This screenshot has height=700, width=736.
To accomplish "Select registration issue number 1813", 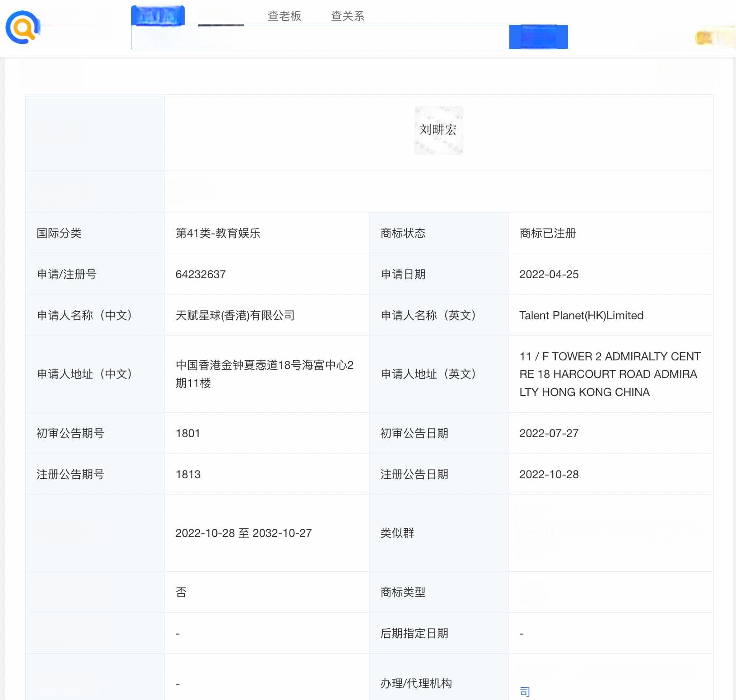I will tap(188, 474).
